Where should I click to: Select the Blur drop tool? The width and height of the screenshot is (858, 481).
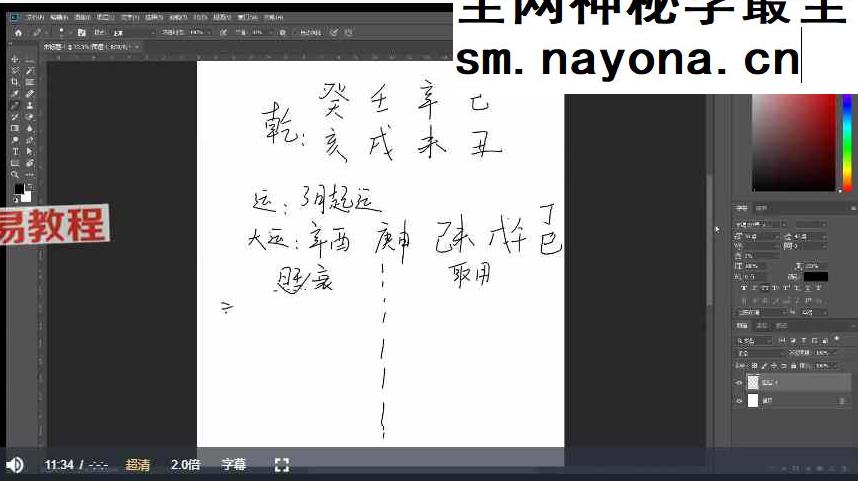coord(30,128)
